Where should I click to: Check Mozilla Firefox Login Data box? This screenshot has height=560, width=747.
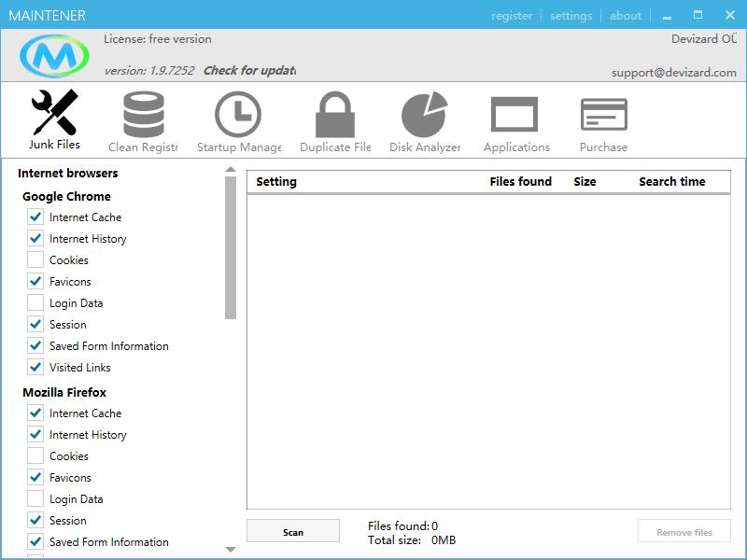click(x=35, y=498)
